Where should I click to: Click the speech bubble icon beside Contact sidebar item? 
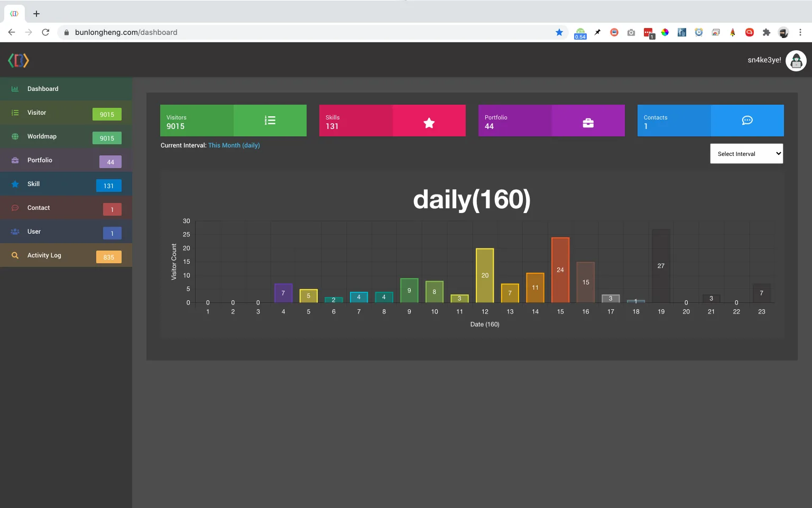pos(15,207)
